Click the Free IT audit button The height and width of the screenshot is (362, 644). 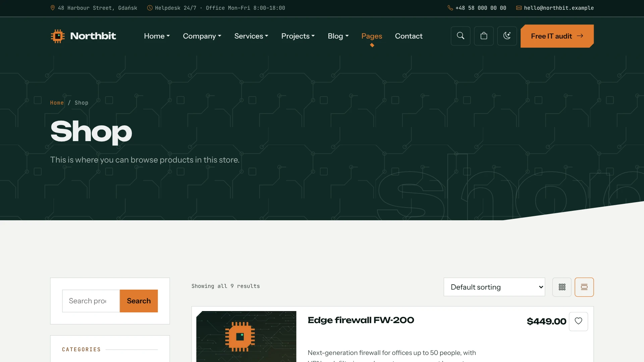557,36
